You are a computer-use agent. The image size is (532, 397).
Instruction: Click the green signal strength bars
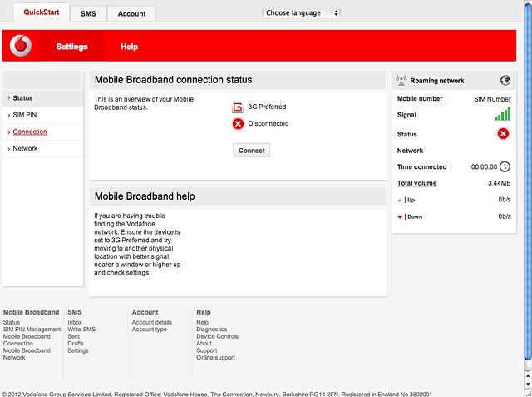point(502,115)
